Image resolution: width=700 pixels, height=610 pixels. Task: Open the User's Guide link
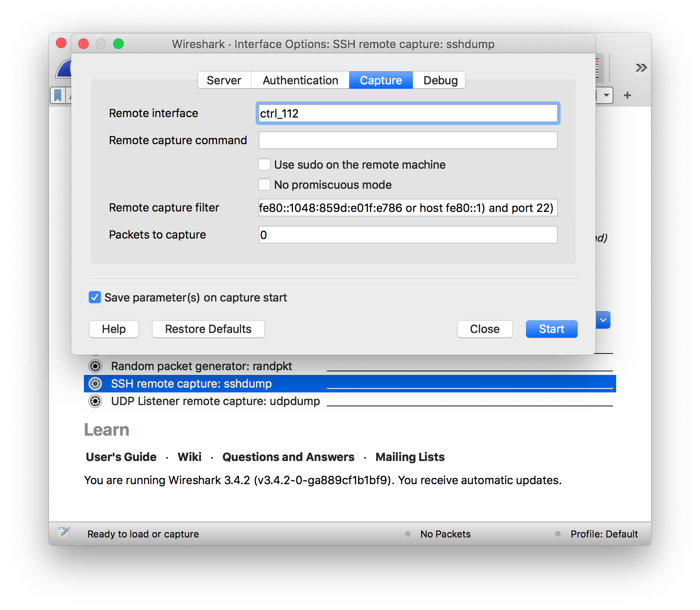tap(121, 457)
